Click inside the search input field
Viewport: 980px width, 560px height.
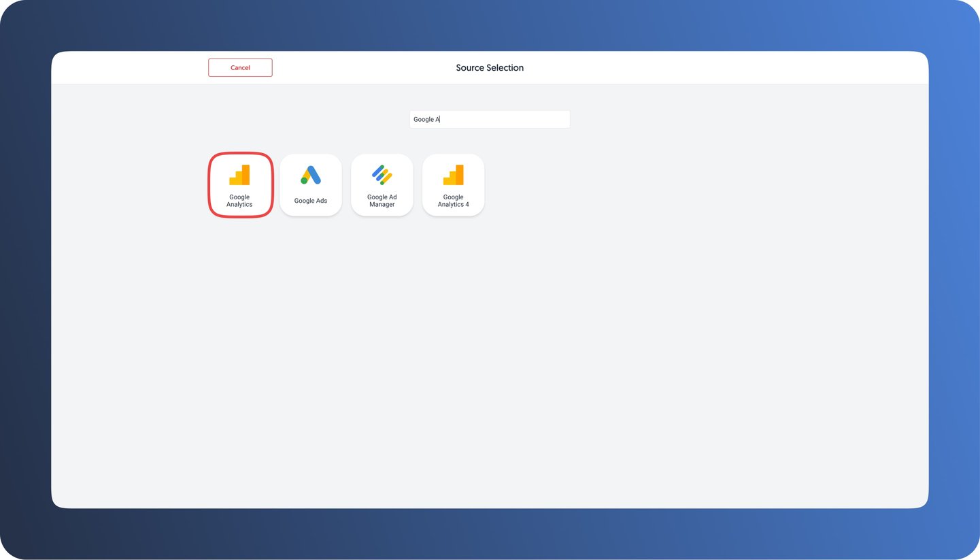(489, 119)
